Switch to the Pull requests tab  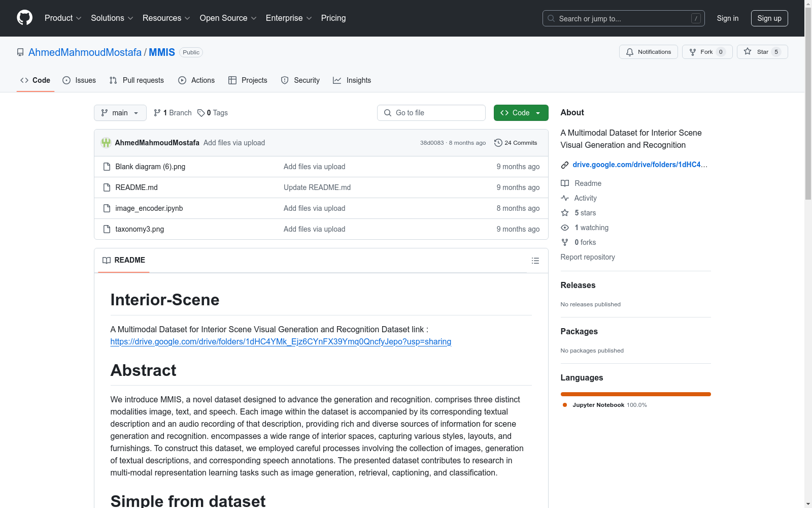(x=137, y=80)
